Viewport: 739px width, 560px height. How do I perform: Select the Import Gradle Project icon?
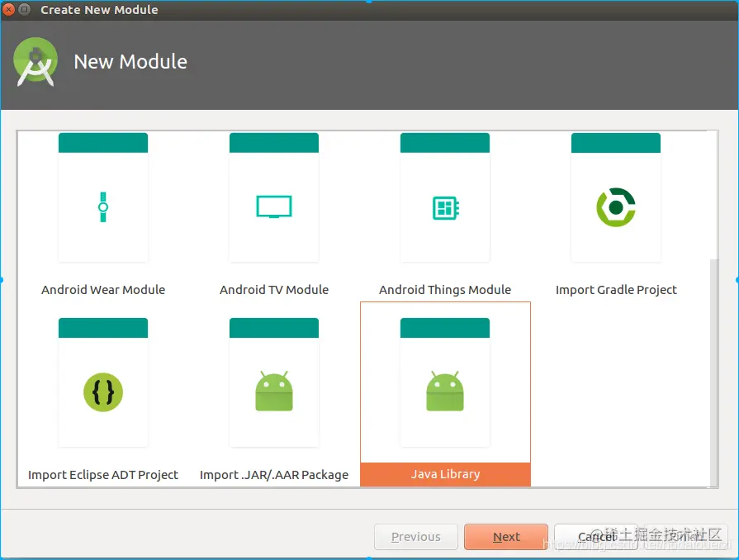click(616, 207)
